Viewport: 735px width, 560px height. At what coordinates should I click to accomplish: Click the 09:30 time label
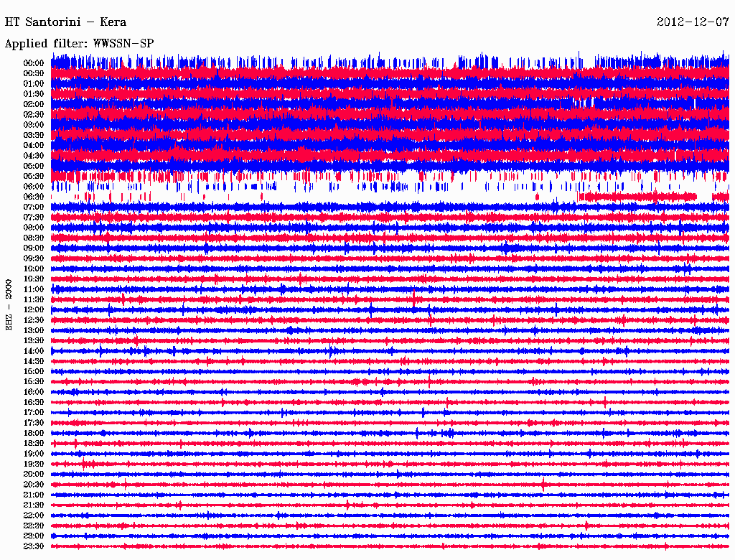34,258
